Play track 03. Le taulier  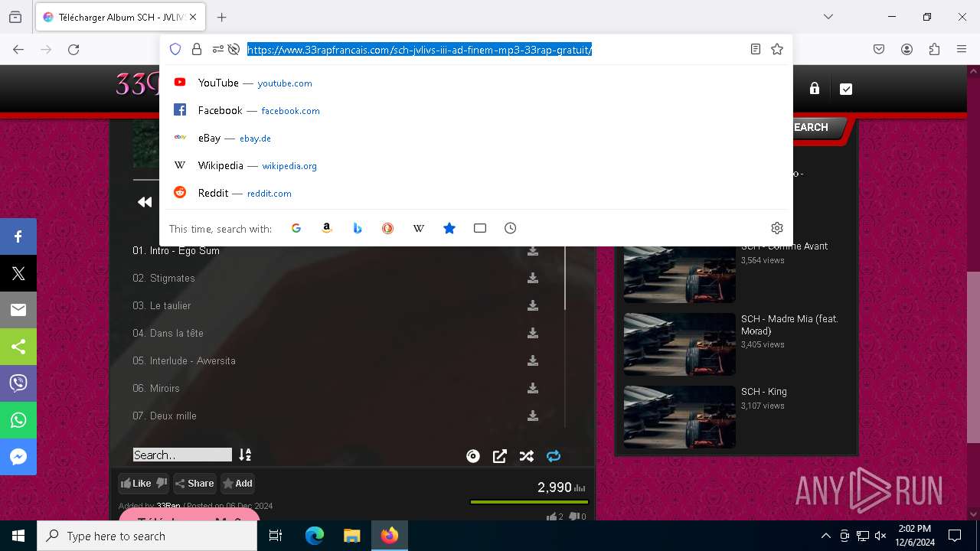pos(162,306)
